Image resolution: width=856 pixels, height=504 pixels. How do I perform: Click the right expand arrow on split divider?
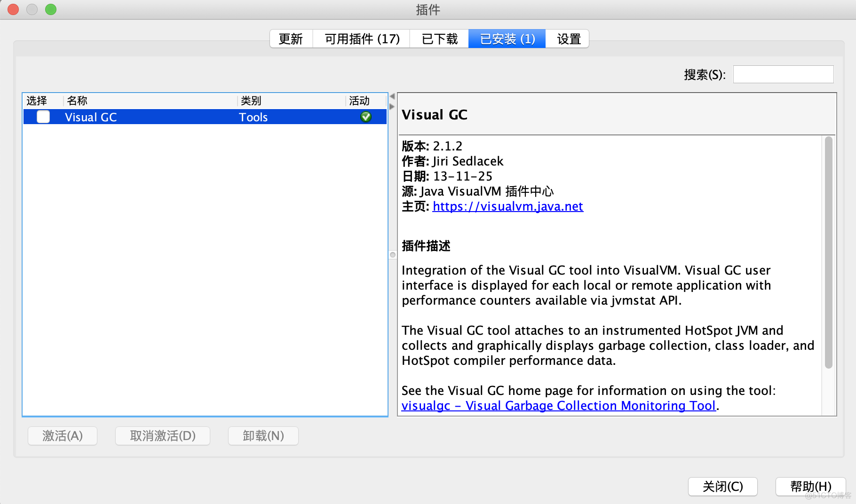pyautogui.click(x=392, y=106)
